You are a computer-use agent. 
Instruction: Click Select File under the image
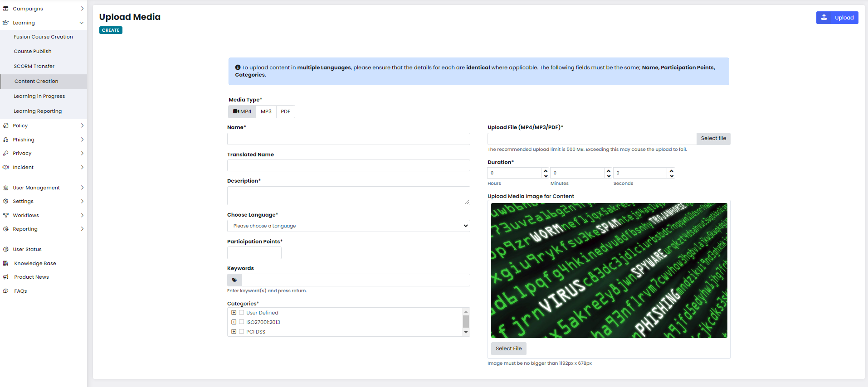tap(508, 348)
